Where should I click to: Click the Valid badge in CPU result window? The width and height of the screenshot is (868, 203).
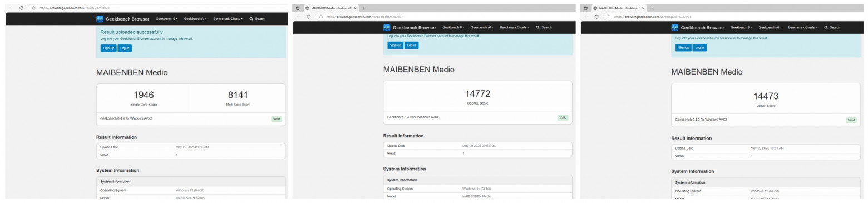coord(277,118)
